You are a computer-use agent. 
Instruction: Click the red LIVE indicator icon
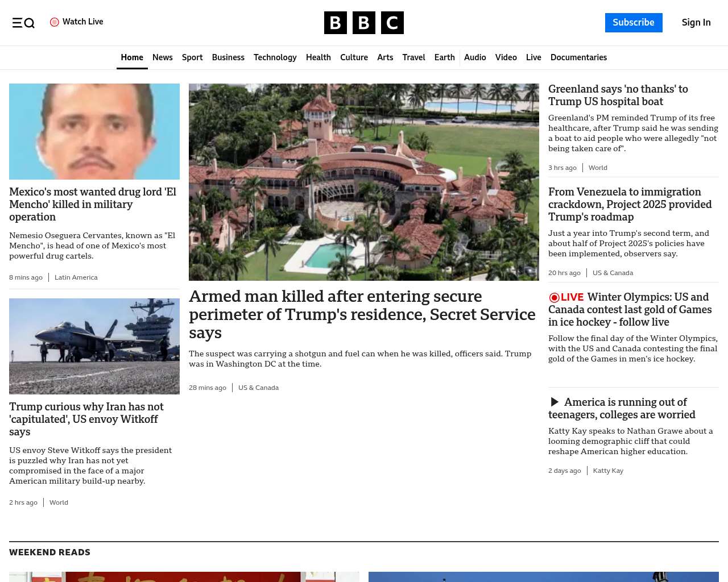tap(554, 297)
